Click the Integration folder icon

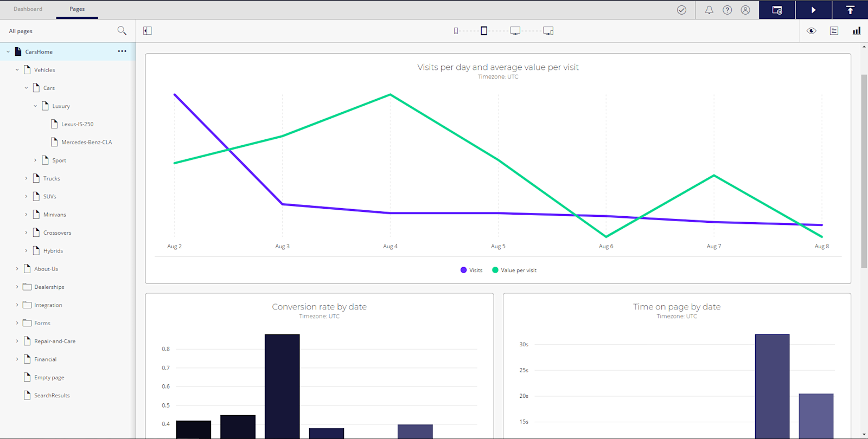point(27,305)
